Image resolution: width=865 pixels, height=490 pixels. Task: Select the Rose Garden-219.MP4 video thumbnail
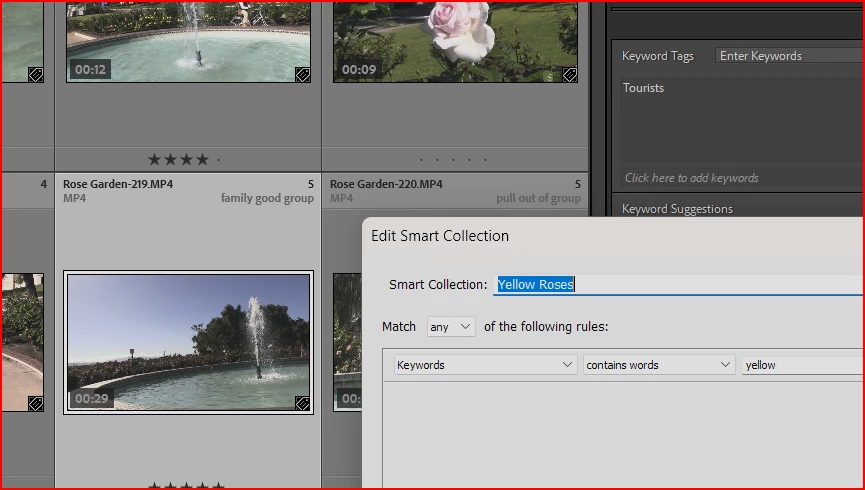tap(188, 342)
